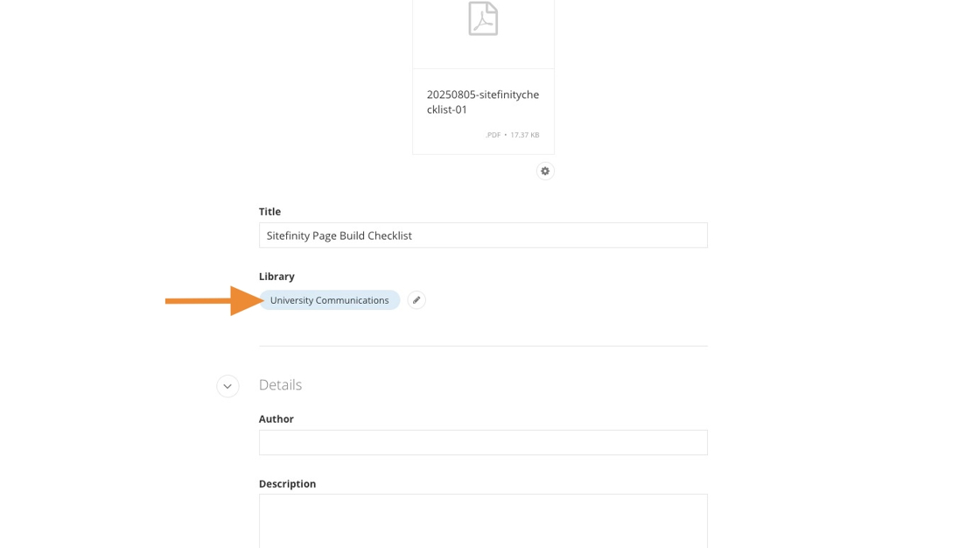Click the bullet separator between .PDF and size
Image resolution: width=980 pixels, height=548 pixels.
point(506,135)
